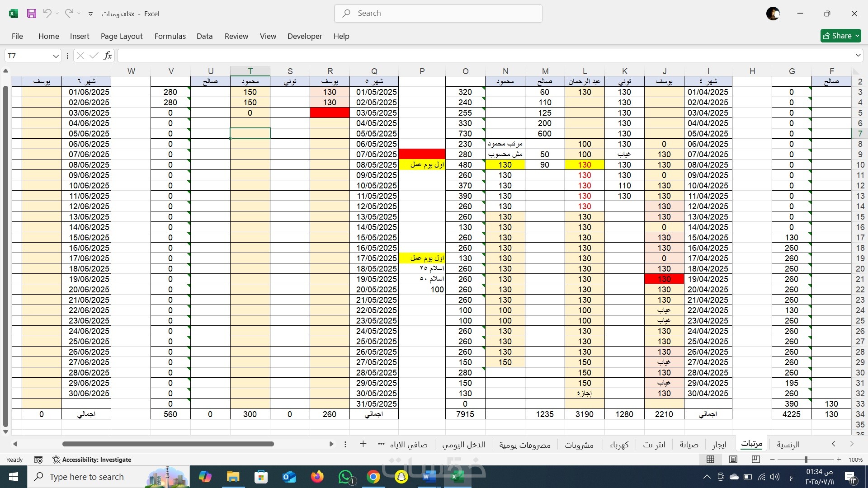Image resolution: width=868 pixels, height=488 pixels.
Task: Add a new sheet with plus icon
Action: click(x=363, y=444)
